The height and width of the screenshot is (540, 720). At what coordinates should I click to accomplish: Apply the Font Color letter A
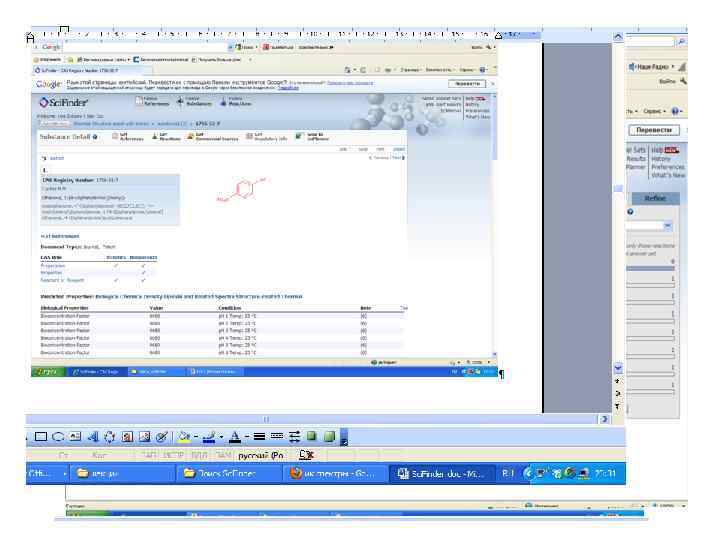[x=235, y=437]
